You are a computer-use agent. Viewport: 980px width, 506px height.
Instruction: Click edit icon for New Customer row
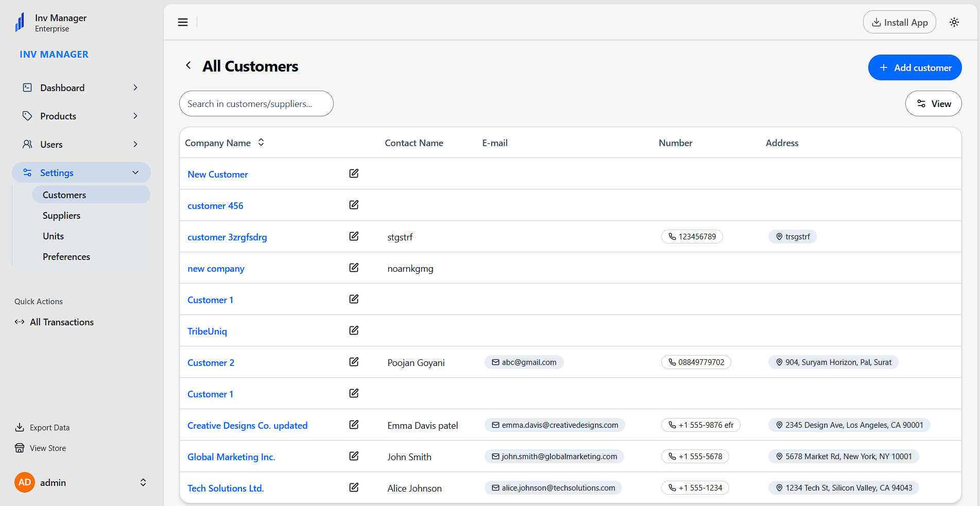tap(354, 173)
